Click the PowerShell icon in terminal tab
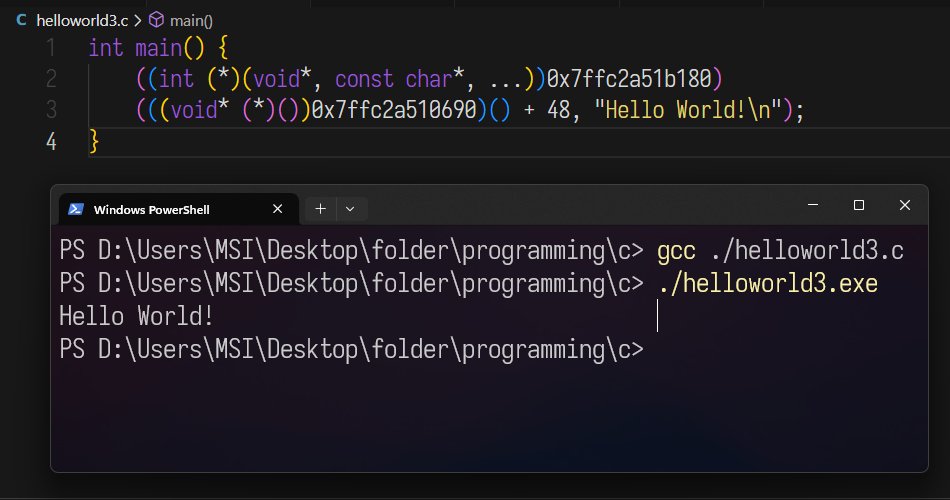This screenshot has width=950, height=500. point(76,210)
